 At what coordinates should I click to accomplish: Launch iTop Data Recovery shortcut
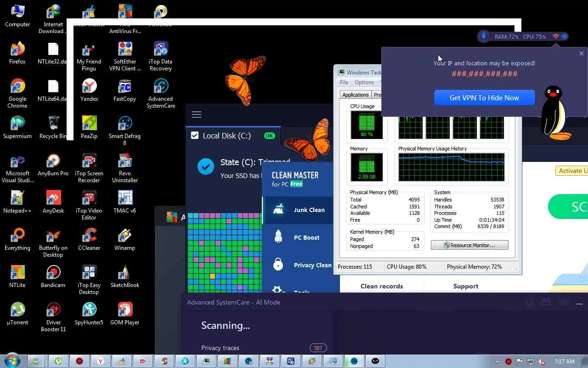pyautogui.click(x=161, y=57)
